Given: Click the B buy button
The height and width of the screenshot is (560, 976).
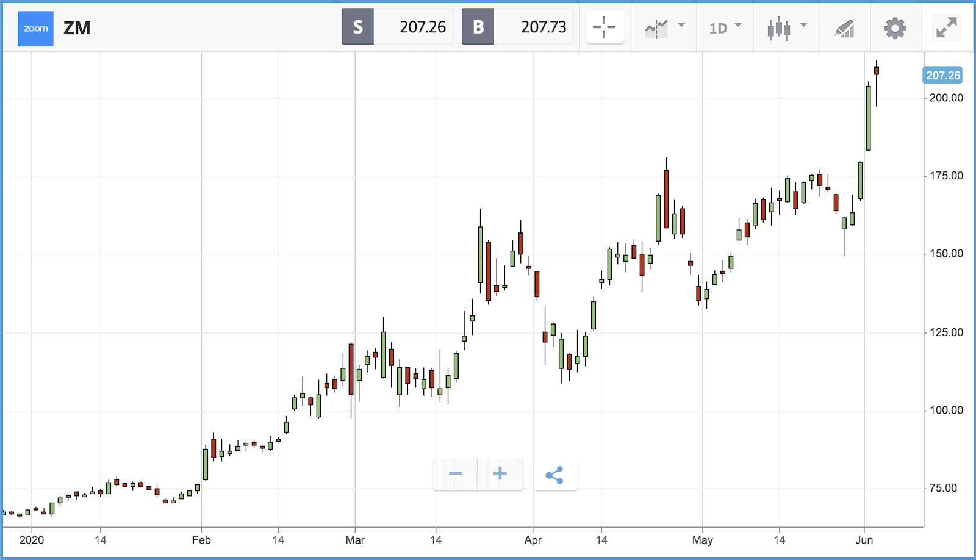Looking at the screenshot, I should 478,27.
